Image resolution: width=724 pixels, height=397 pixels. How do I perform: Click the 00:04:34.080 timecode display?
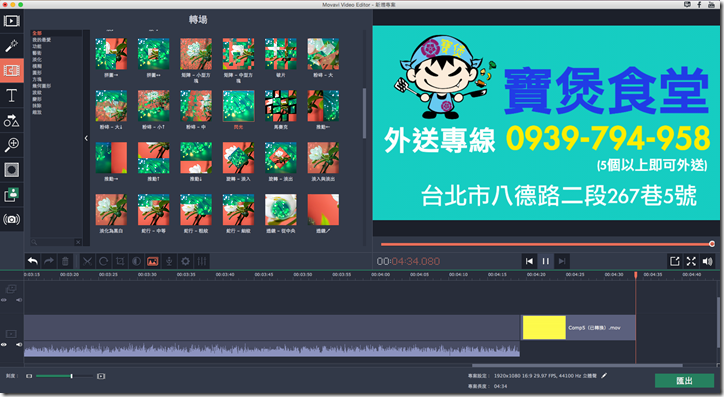pyautogui.click(x=408, y=261)
